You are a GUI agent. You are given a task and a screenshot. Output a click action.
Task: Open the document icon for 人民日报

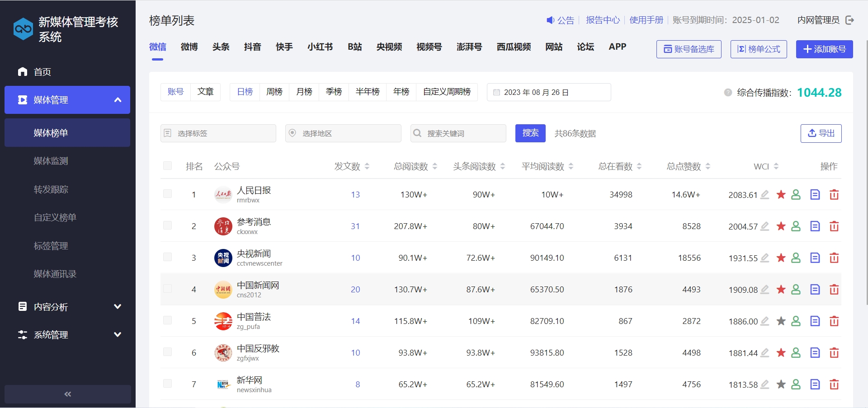click(x=815, y=195)
